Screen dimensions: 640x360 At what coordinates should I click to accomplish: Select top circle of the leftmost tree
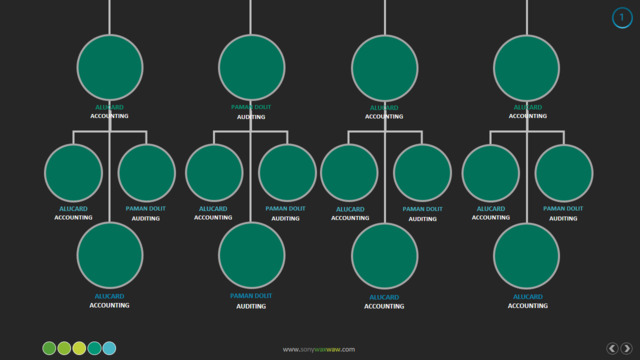pos(110,67)
